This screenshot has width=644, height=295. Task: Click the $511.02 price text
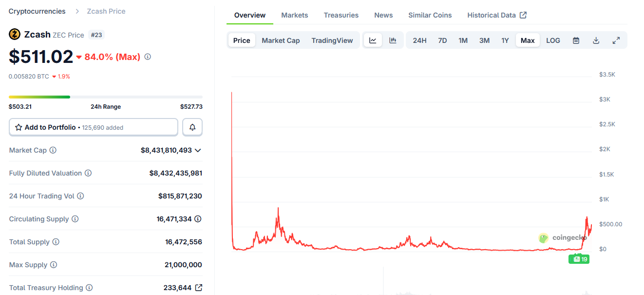pos(41,57)
